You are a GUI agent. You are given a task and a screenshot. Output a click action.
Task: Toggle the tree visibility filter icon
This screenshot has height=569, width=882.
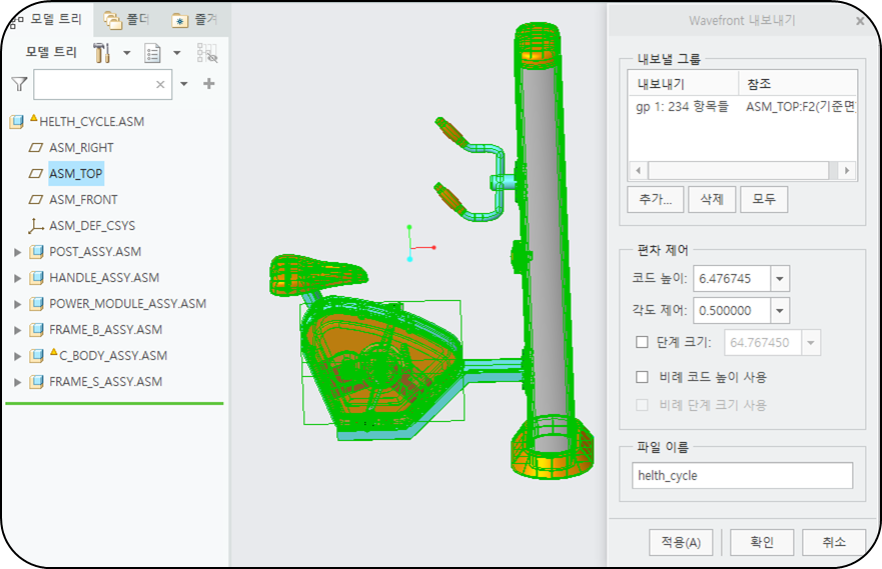[x=207, y=53]
